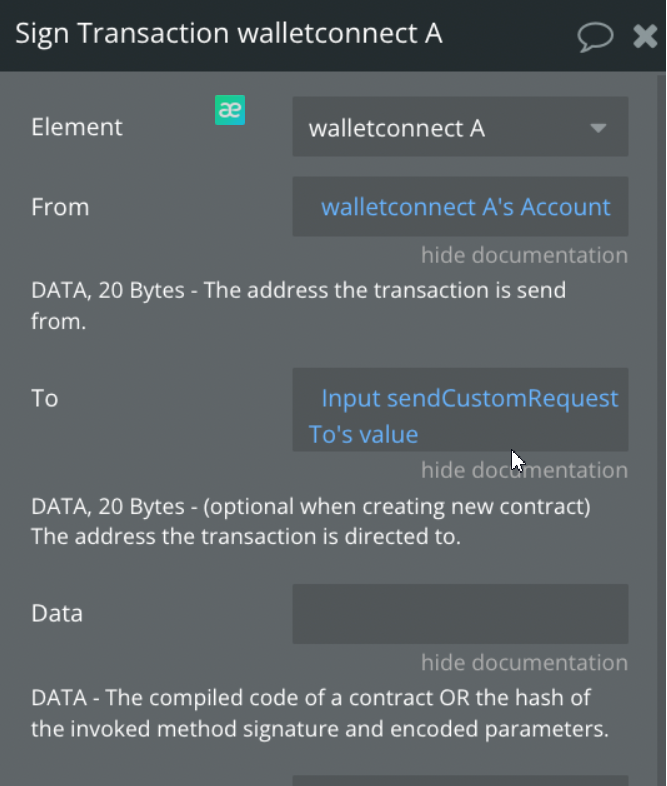Click the To address documentation text
The image size is (667, 786).
(x=311, y=521)
